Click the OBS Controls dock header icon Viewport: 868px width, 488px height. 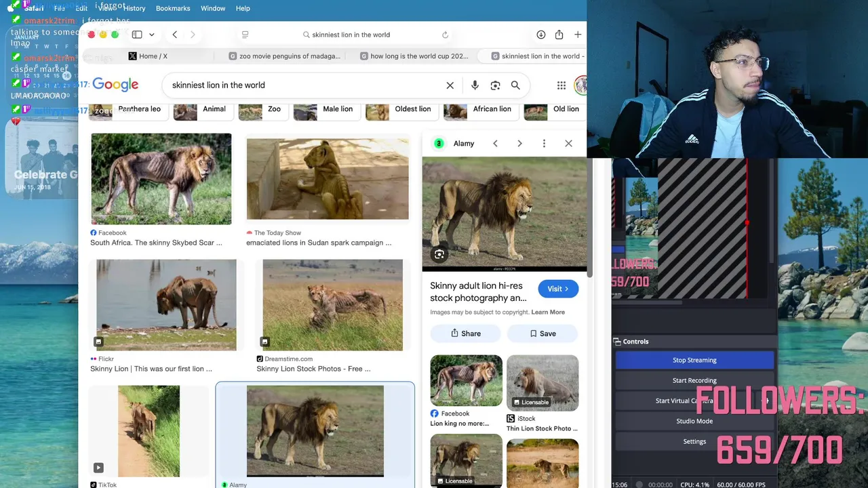point(617,342)
